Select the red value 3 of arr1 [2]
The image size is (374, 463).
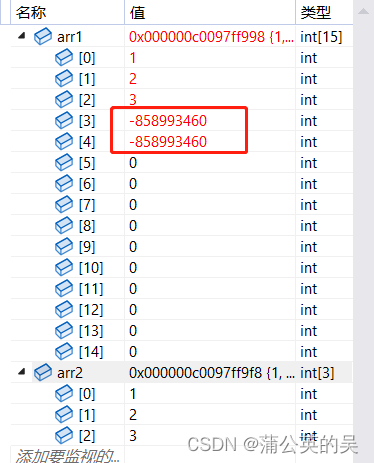pos(133,100)
